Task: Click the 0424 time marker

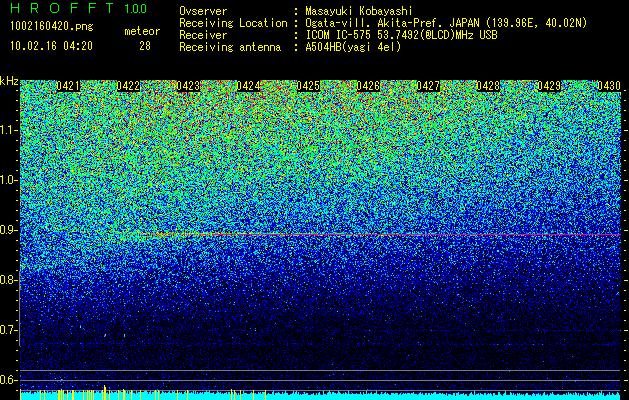Action: 248,86
